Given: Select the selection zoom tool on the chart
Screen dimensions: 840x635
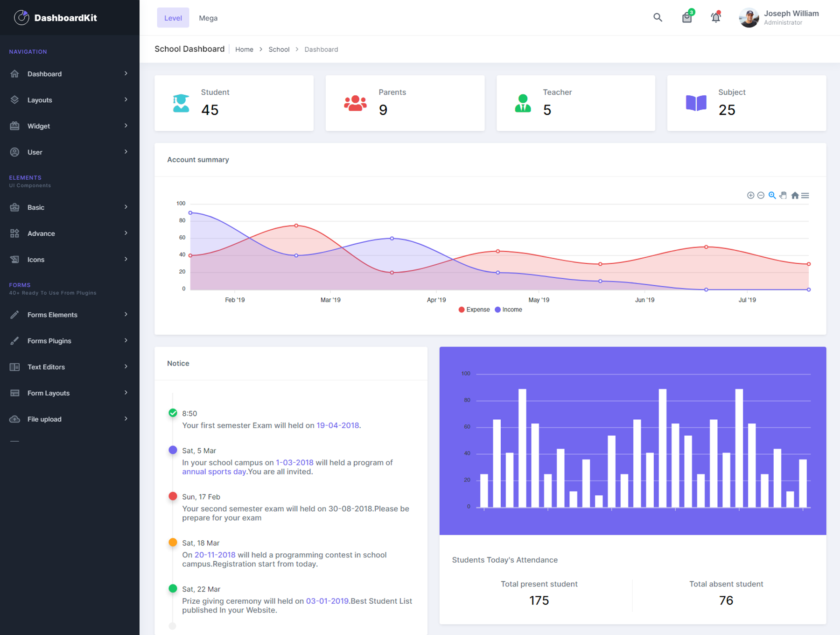Looking at the screenshot, I should pyautogui.click(x=772, y=195).
